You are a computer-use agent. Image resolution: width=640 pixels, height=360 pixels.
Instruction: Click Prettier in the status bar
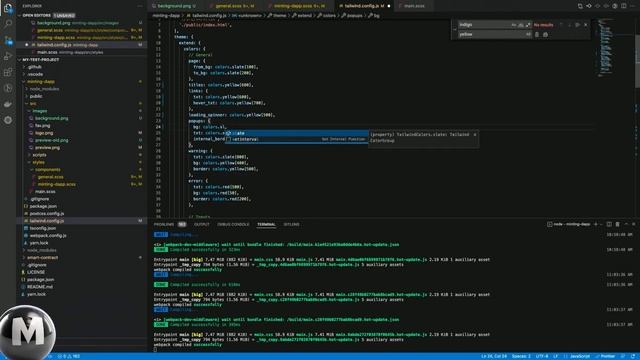605,356
